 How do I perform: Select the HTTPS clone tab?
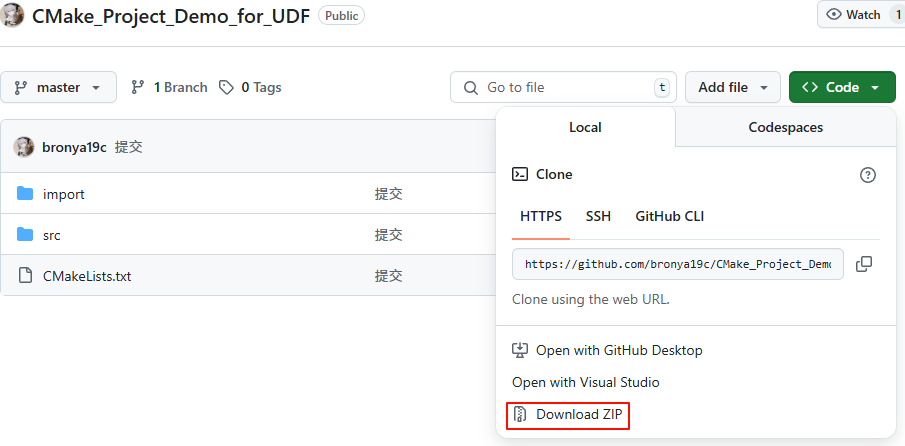coord(541,216)
